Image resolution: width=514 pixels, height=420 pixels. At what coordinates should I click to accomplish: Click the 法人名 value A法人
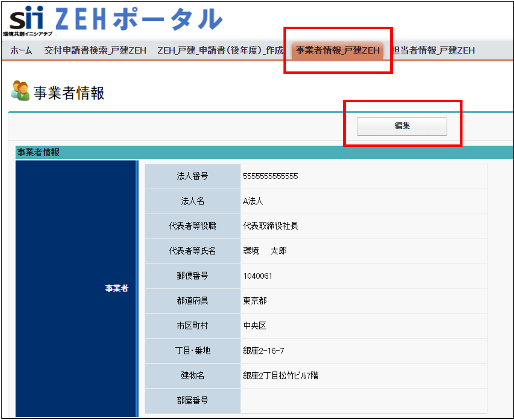(x=253, y=201)
